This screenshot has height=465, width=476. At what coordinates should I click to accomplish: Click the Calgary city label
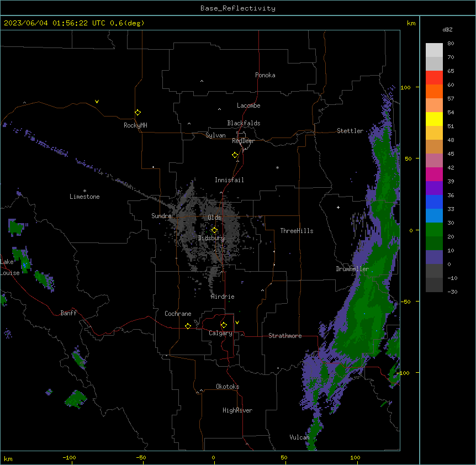[220, 333]
